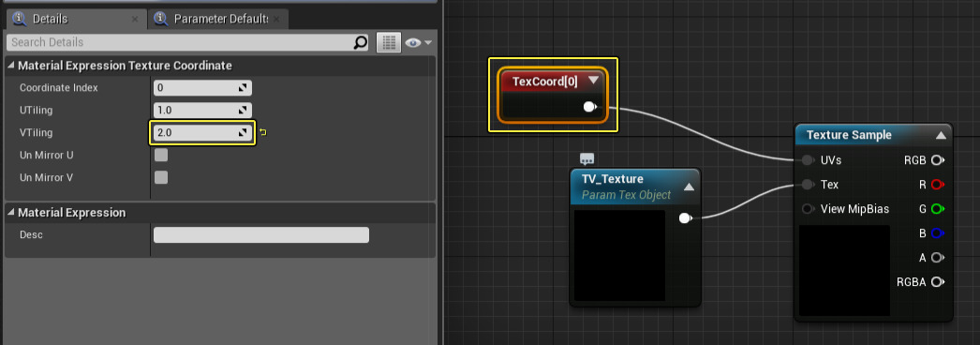Click the Desc property label
980x345 pixels.
click(x=31, y=235)
